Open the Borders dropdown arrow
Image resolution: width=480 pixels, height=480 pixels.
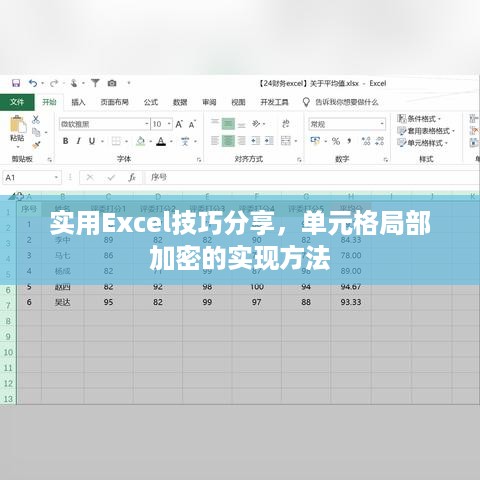tap(127, 141)
